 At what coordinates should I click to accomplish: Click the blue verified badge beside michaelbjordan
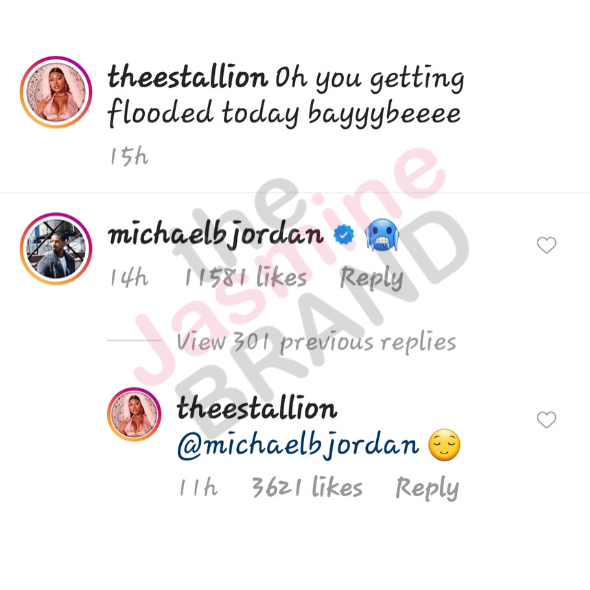(x=344, y=234)
